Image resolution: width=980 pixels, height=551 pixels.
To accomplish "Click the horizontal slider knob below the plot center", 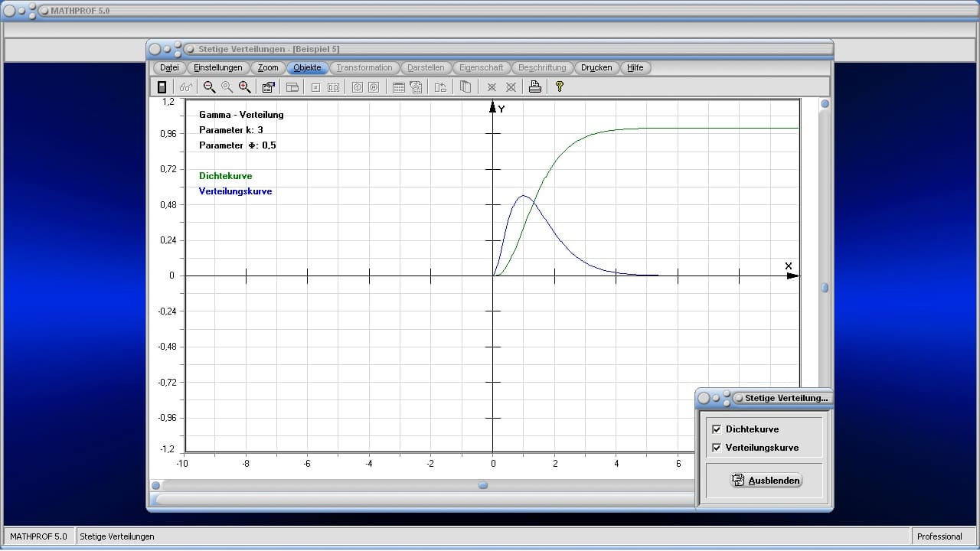I will tap(483, 485).
